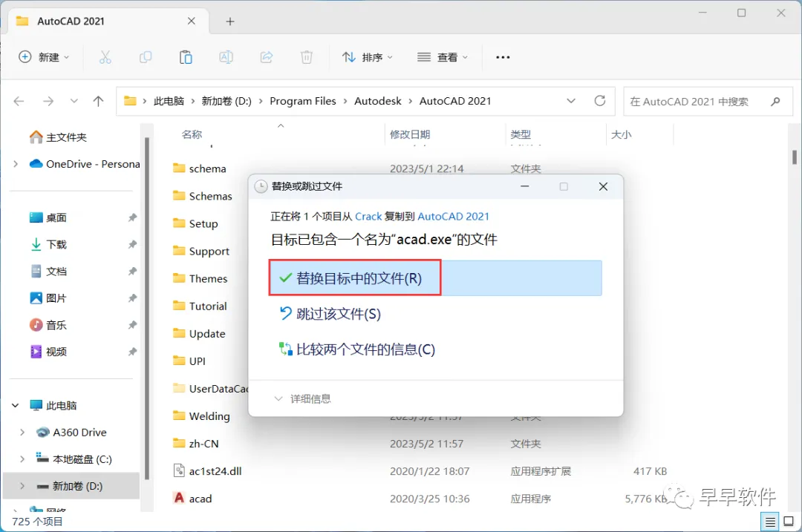Select the zh-CN folder

196,443
